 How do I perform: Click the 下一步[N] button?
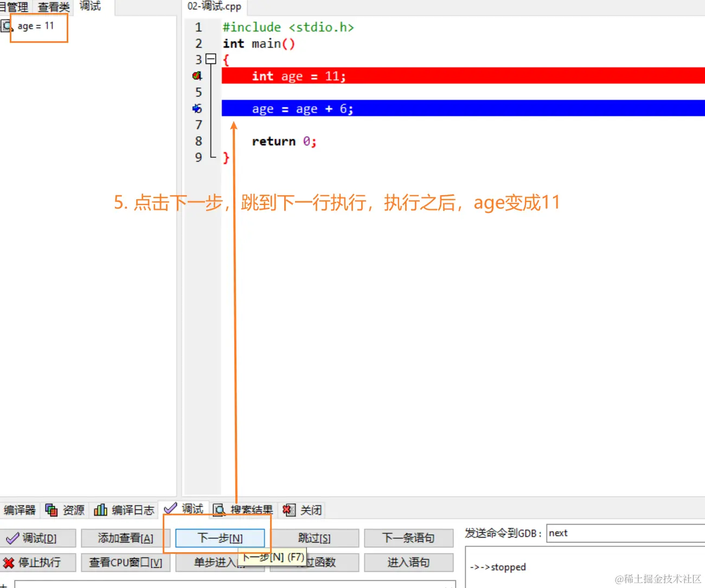(220, 538)
